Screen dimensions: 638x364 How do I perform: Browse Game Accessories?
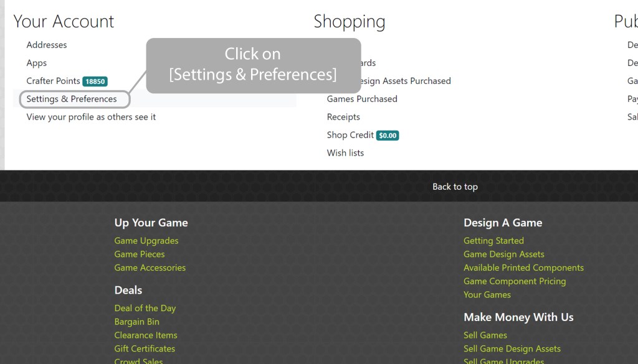coord(150,268)
